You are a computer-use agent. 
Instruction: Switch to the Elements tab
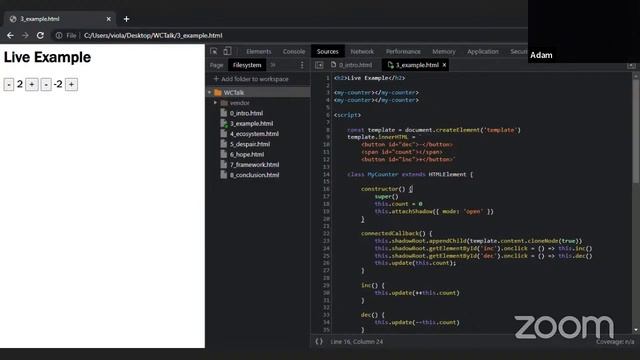click(259, 51)
